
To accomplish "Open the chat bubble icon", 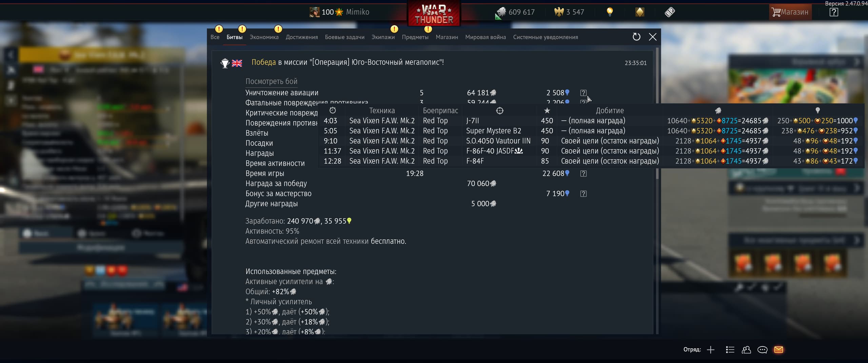I will [762, 350].
